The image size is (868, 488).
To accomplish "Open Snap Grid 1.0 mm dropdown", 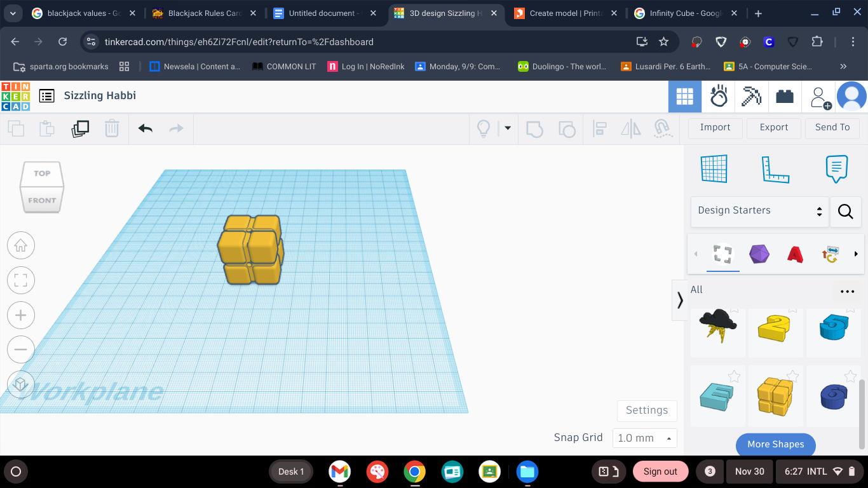I will tap(644, 438).
